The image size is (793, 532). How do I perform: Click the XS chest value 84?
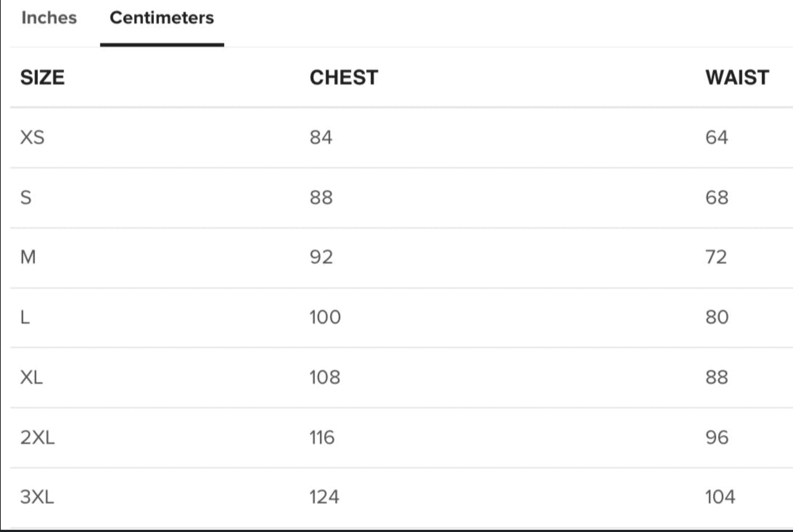point(321,137)
